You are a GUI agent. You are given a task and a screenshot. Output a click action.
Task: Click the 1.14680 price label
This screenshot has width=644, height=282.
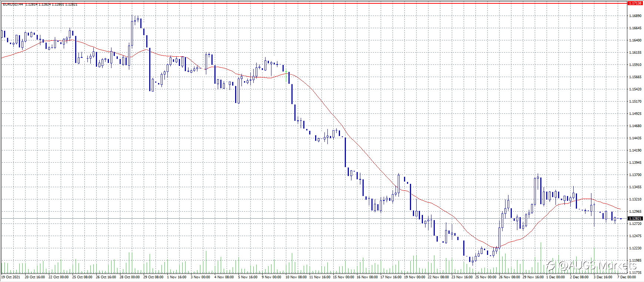click(x=635, y=126)
